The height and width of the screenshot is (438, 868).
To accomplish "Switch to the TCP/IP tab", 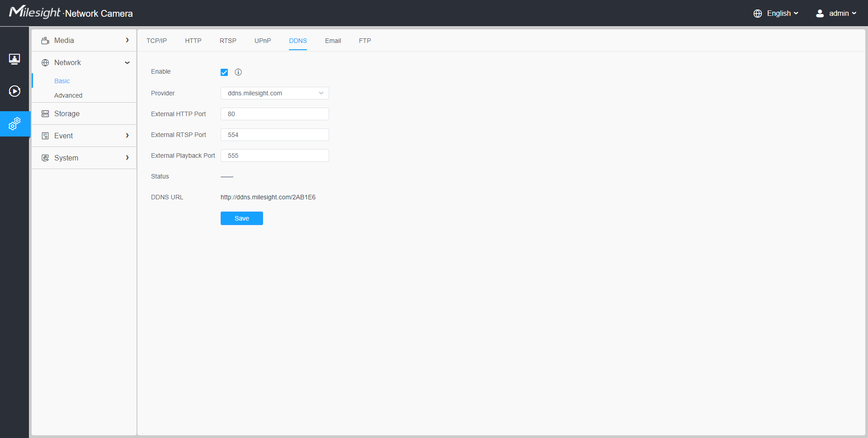I will point(156,41).
